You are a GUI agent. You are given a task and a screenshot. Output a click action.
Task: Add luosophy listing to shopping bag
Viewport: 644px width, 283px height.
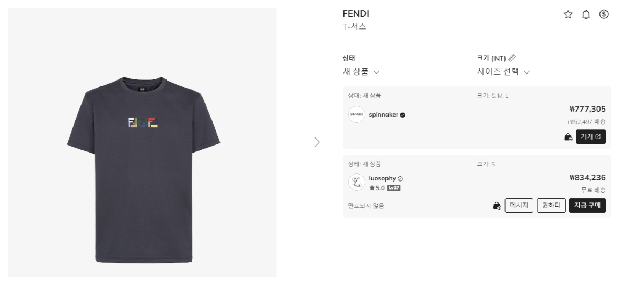pos(497,206)
